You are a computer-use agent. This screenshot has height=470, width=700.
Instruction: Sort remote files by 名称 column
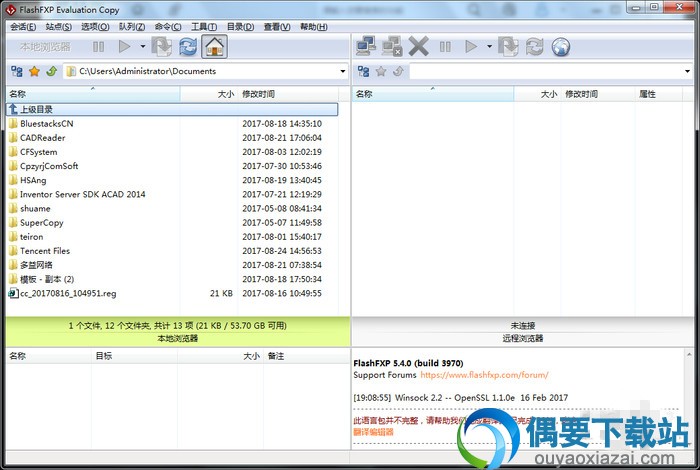(433, 94)
